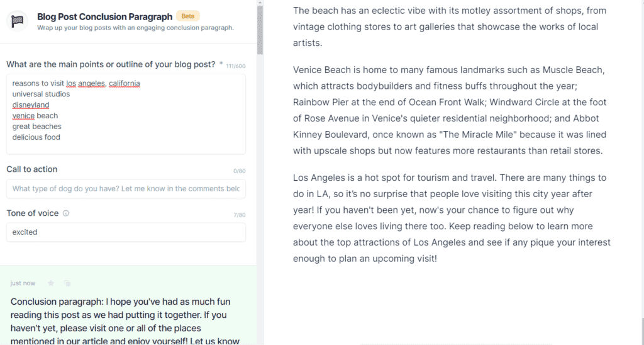Place cursor in the Los Angeles hot spot paragraph

click(x=452, y=218)
